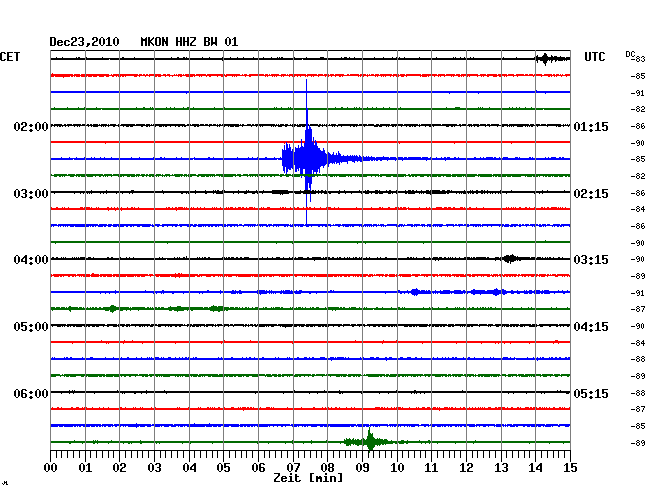Click minute tick label 00 on axis
The width and height of the screenshot is (650, 494).
[x=51, y=468]
